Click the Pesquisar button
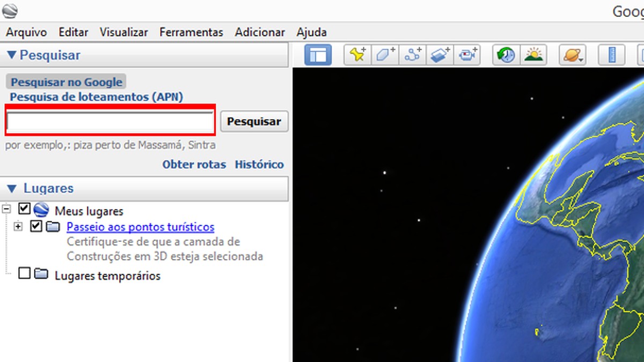Screen dimensions: 644x362 [254, 121]
